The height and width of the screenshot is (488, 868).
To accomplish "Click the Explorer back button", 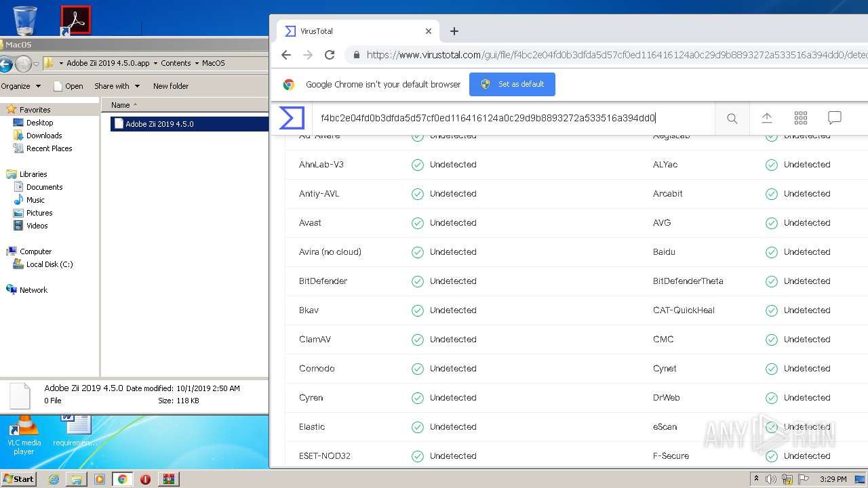I will click(x=5, y=64).
